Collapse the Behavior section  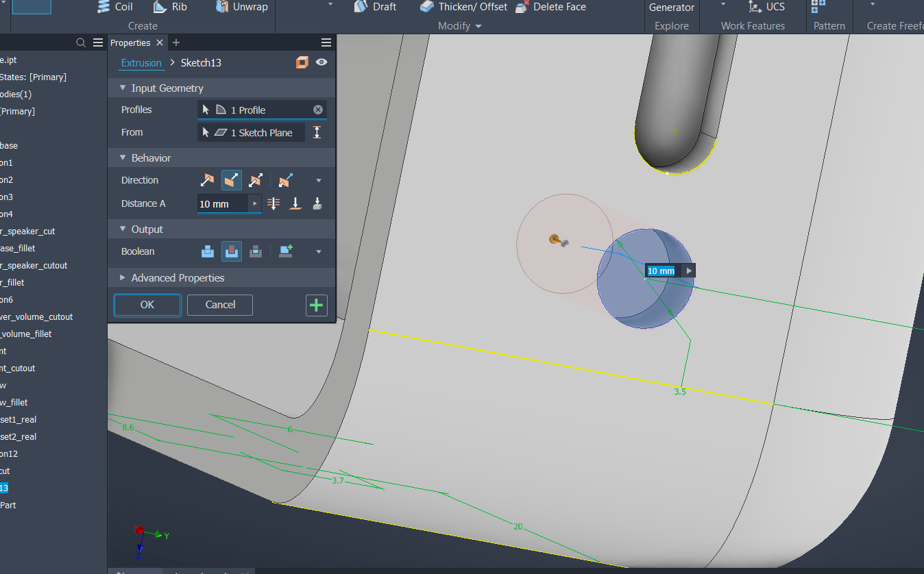(x=123, y=158)
